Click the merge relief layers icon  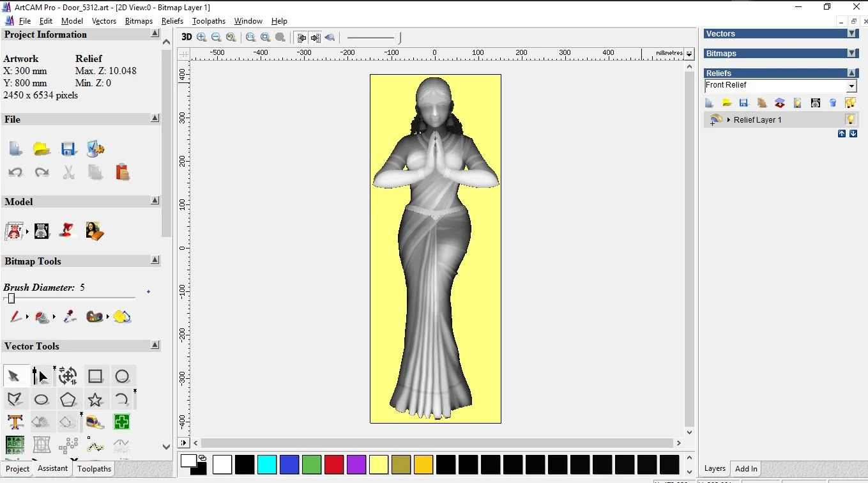tap(779, 103)
